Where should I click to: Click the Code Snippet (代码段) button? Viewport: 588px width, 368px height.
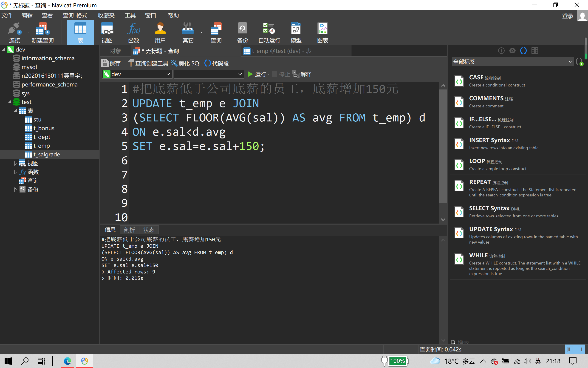(x=217, y=63)
